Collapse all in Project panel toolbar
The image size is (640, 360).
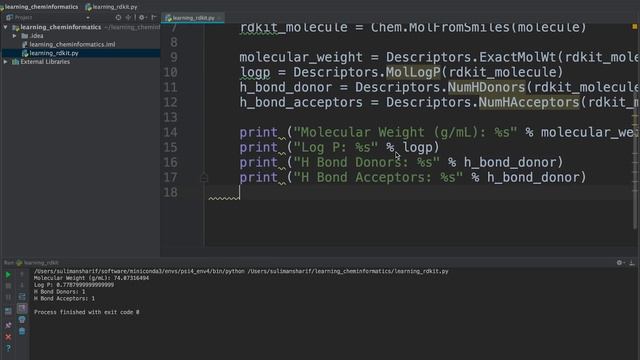tap(128, 18)
